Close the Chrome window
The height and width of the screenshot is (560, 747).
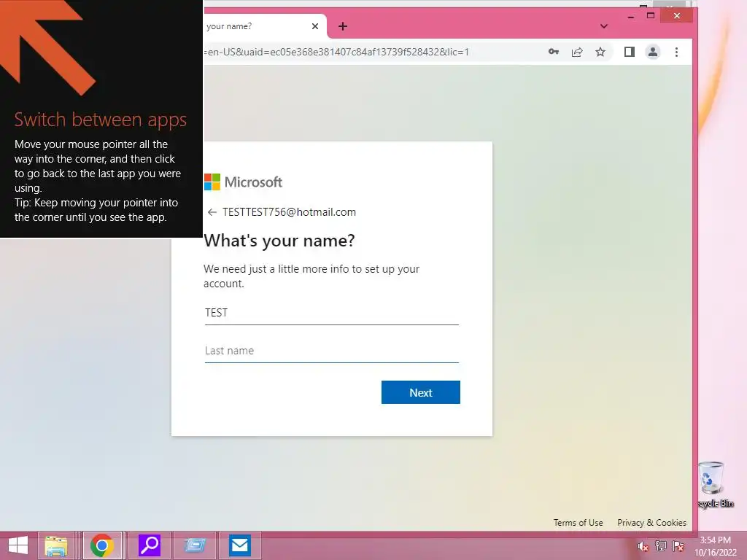(x=676, y=16)
